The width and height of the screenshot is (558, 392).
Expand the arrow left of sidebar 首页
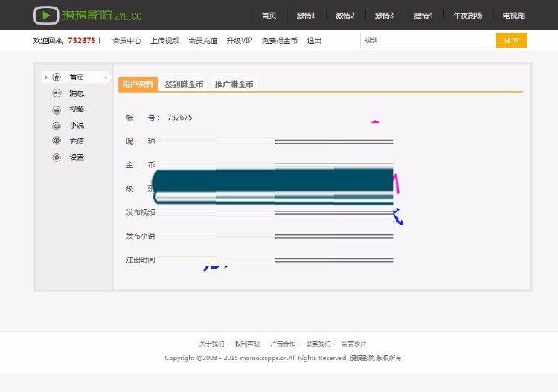tap(45, 77)
